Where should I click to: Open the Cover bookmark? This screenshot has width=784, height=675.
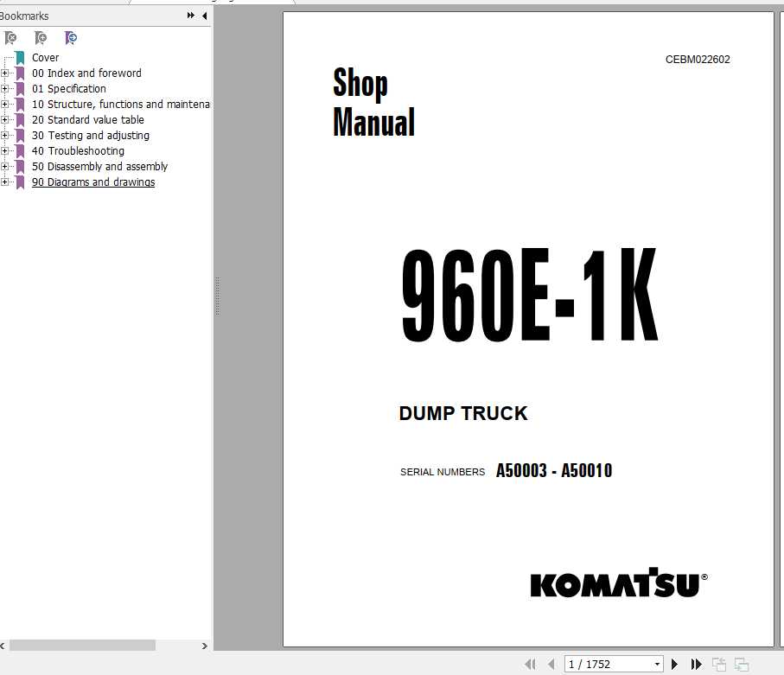coord(45,58)
